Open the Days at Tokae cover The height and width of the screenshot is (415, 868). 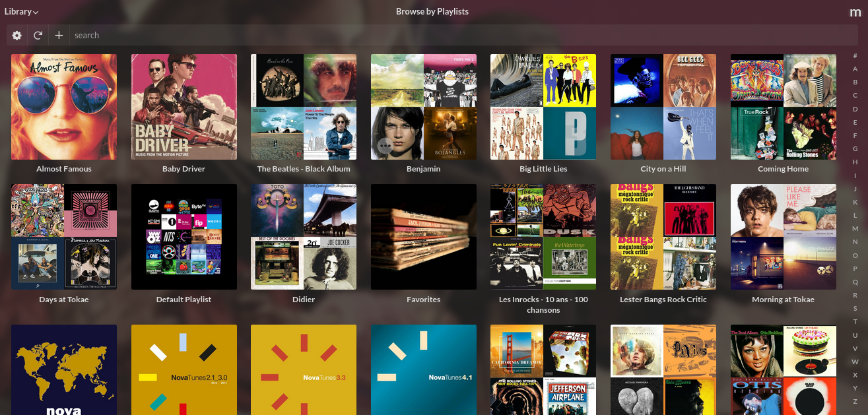click(64, 237)
